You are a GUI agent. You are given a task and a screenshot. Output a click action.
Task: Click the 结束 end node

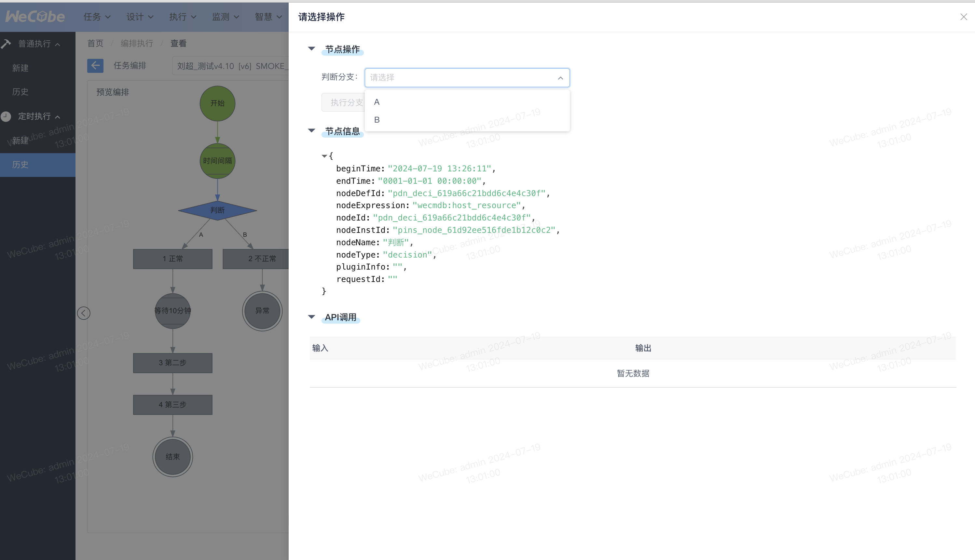point(172,457)
